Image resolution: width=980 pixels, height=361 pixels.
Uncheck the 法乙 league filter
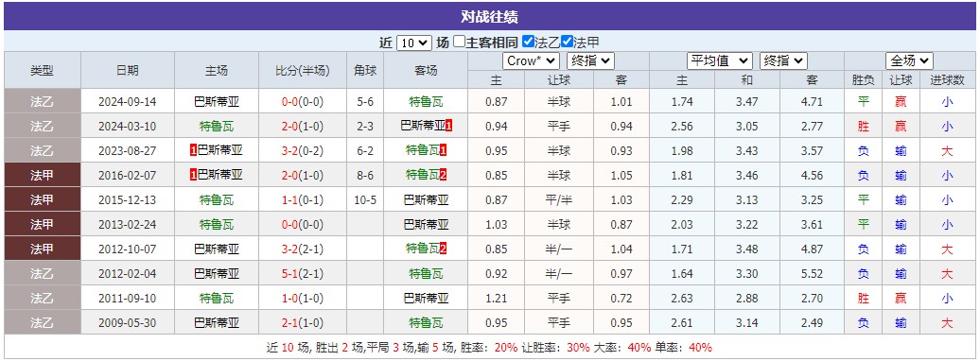(x=528, y=42)
